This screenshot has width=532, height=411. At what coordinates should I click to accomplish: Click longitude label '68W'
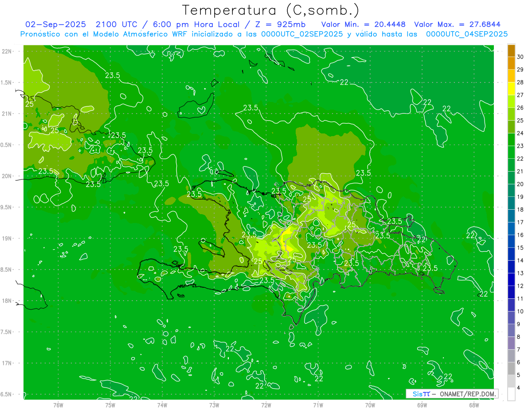(x=474, y=405)
